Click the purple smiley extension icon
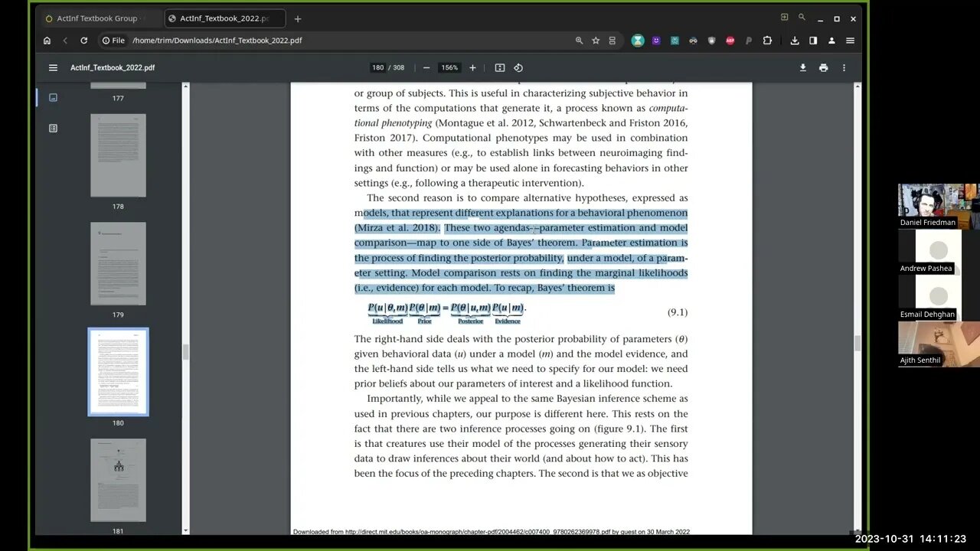The height and width of the screenshot is (551, 980). (x=656, y=41)
